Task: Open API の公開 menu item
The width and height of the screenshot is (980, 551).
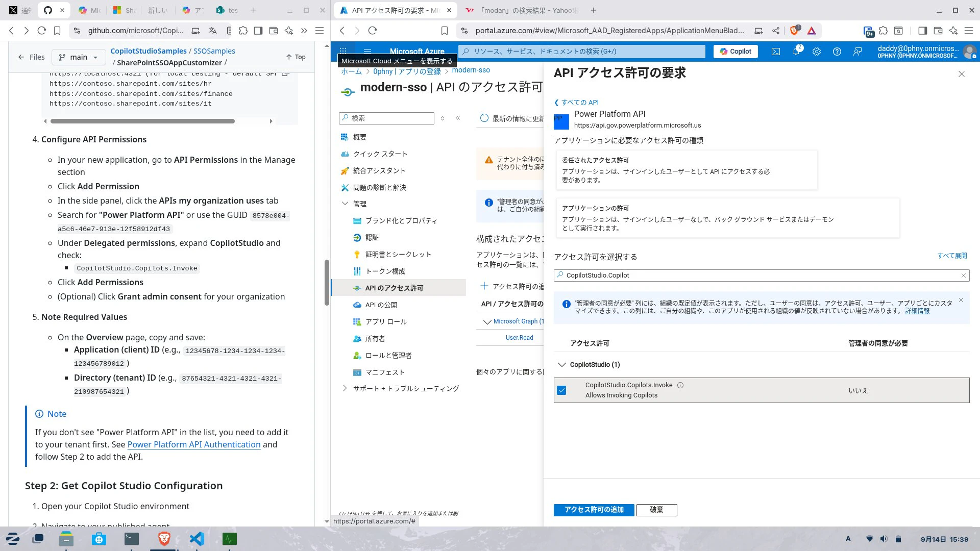Action: (x=381, y=305)
